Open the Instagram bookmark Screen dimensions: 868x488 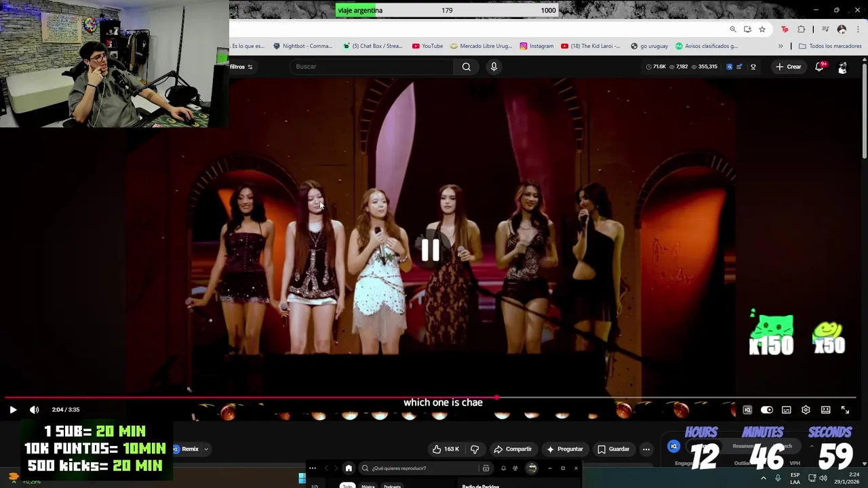coord(536,46)
